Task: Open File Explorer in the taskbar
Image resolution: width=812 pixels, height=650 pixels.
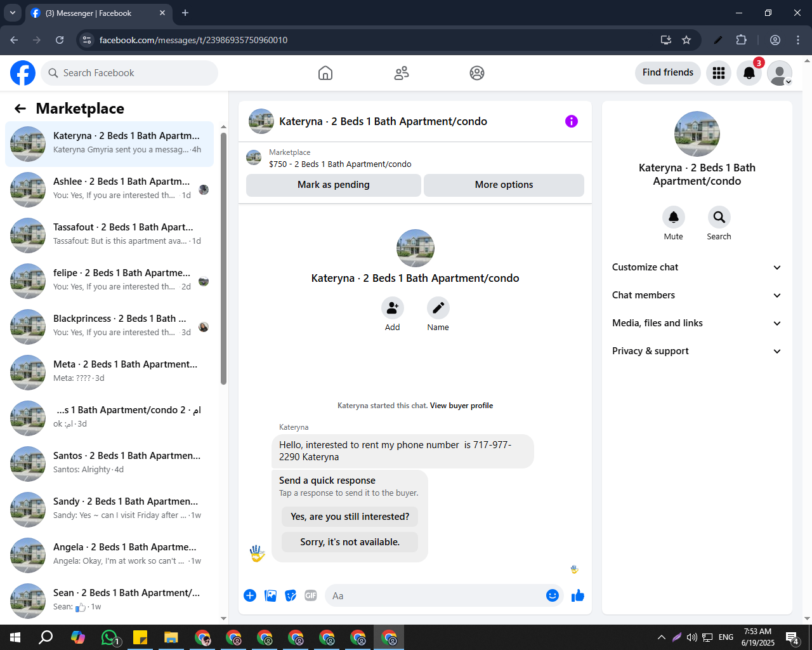Action: point(171,637)
